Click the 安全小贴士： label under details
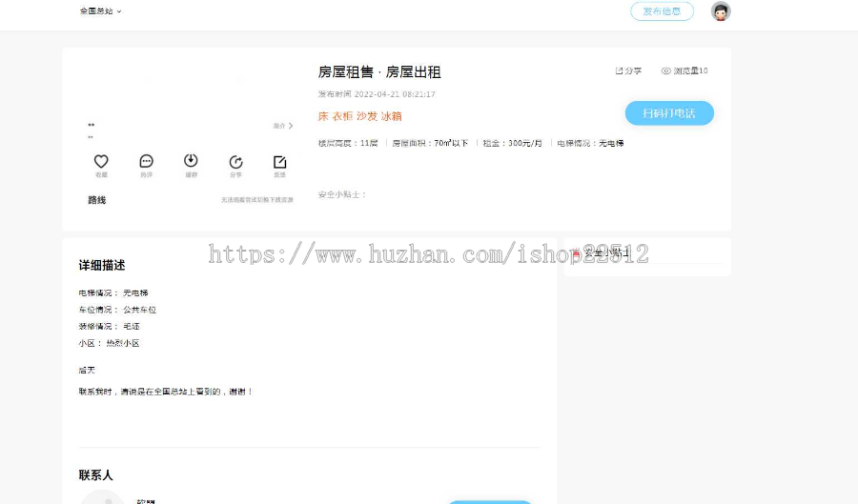 342,194
